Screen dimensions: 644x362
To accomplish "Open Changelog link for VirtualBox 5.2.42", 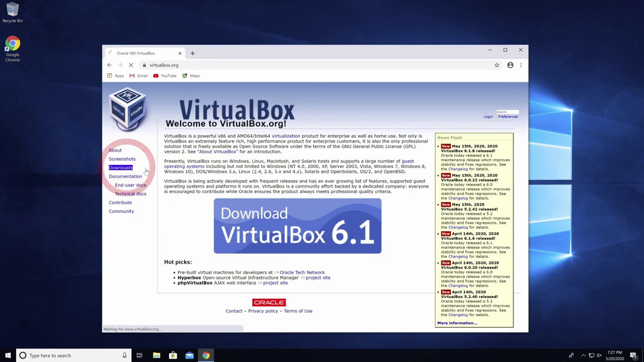I will (x=458, y=227).
